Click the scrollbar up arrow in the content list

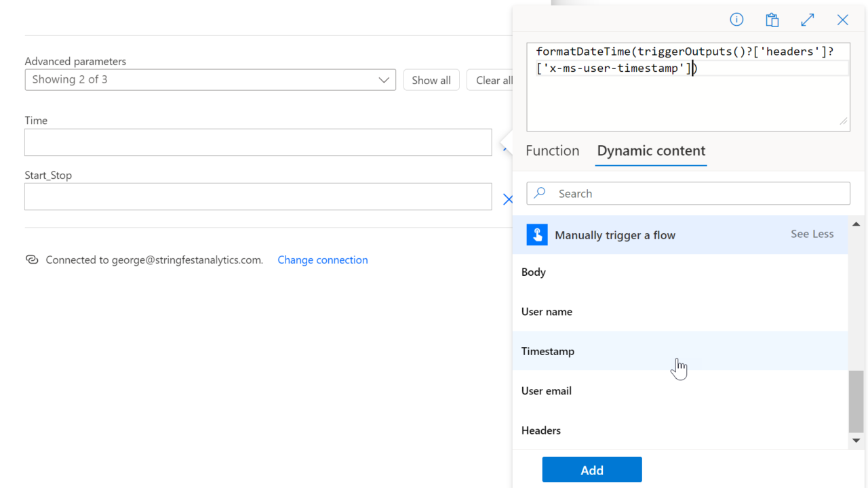[x=856, y=224]
